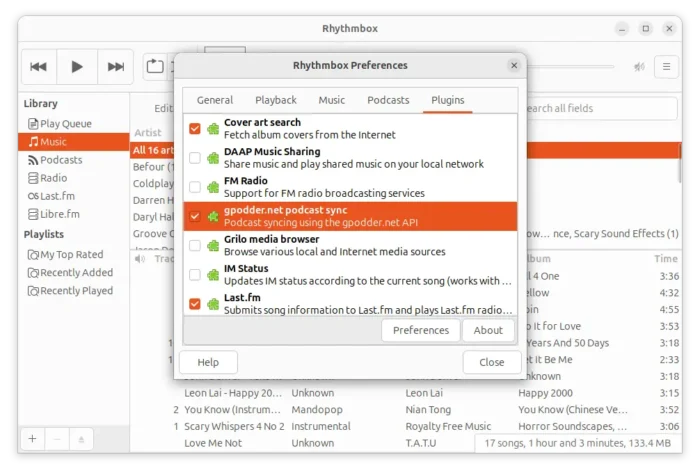This screenshot has width=700, height=473.
Task: Uncheck gpodder.net podcast sync plugin
Action: [195, 216]
